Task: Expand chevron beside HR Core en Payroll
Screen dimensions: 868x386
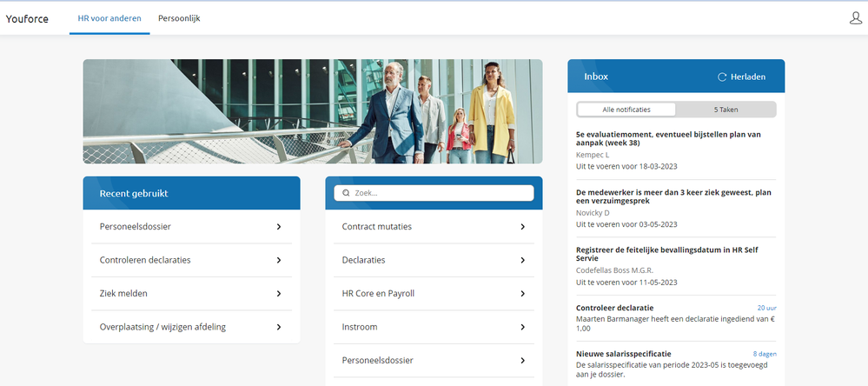Action: click(522, 294)
